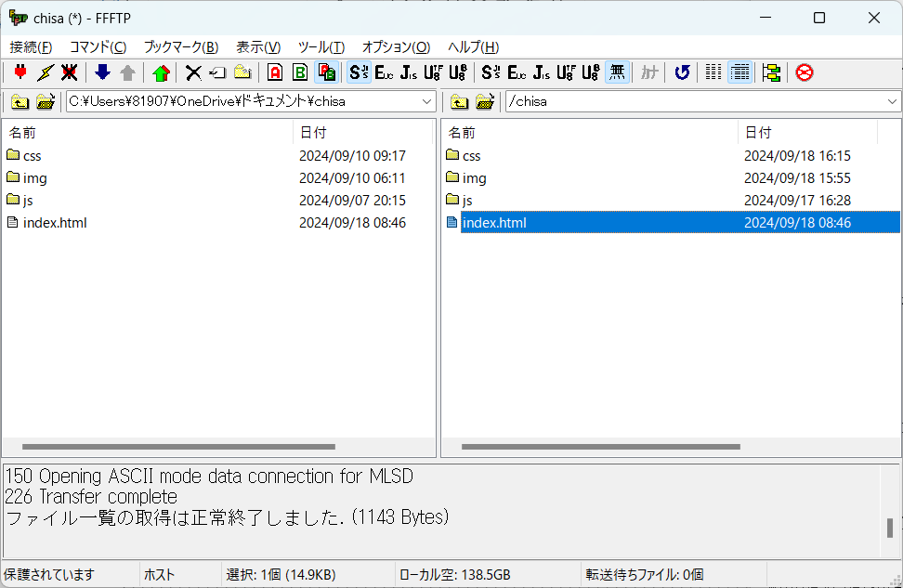
Task: Open quick connect via the lightning icon
Action: (44, 72)
